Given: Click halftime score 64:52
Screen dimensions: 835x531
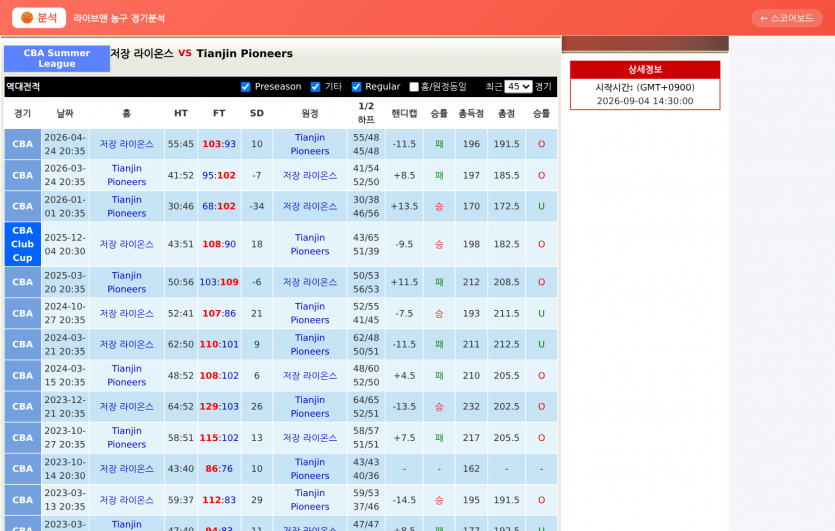Looking at the screenshot, I should click(x=181, y=407).
